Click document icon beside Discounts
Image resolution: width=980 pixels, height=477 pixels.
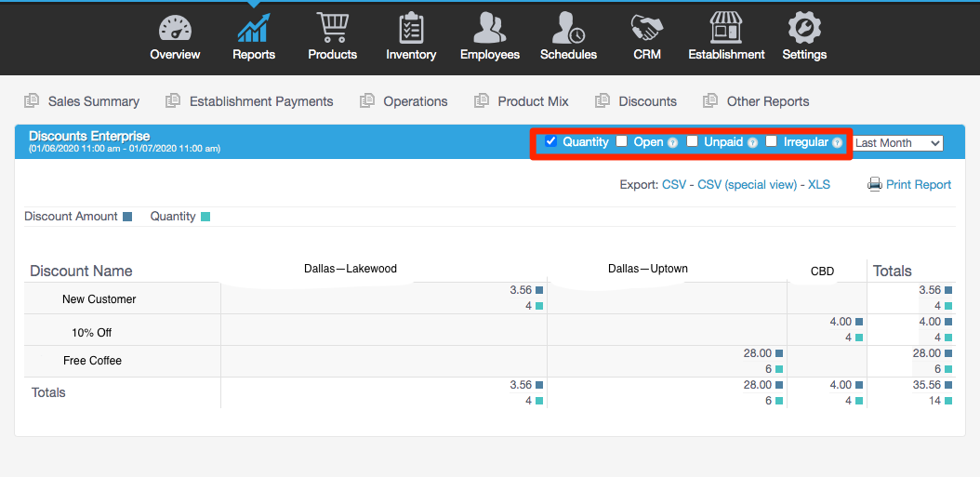pyautogui.click(x=602, y=100)
